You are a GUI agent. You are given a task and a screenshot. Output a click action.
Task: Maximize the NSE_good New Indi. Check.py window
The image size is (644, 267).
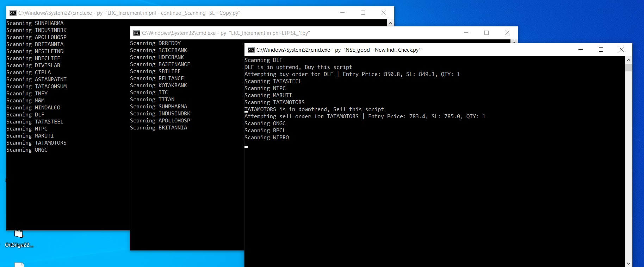[601, 50]
